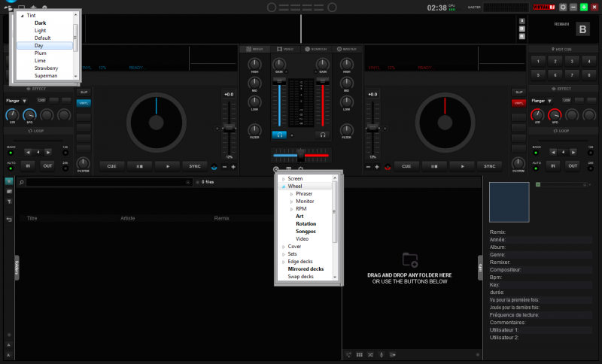Click the right deck headphone cue icon
602x364 pixels.
click(321, 135)
